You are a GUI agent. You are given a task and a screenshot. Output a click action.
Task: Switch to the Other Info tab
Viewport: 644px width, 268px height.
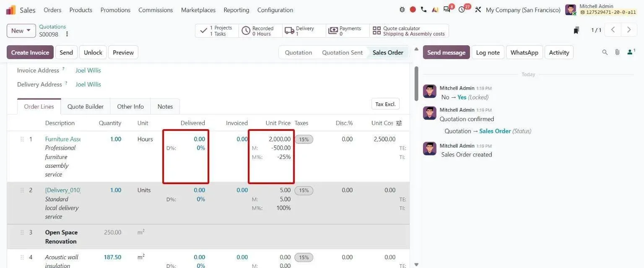tap(130, 107)
